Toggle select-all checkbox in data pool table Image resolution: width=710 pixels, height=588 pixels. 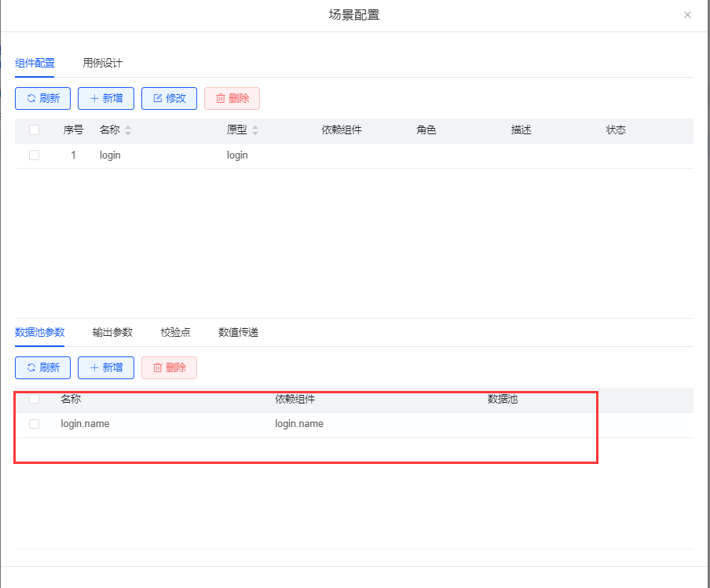(34, 400)
